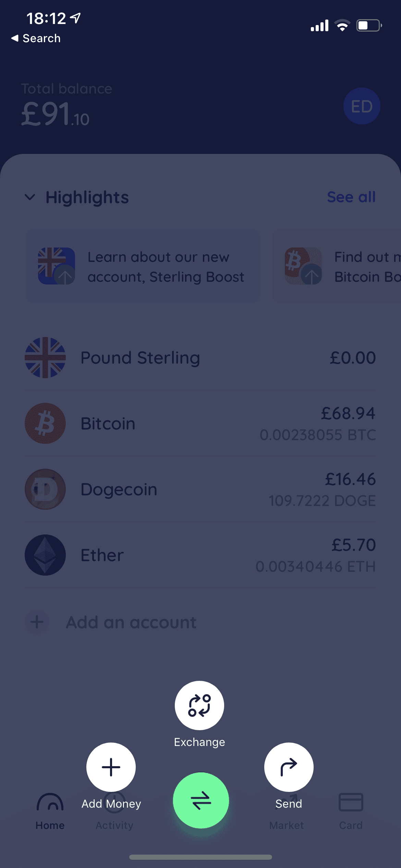
Task: Tap the Bitcoin coin icon
Action: click(x=45, y=423)
